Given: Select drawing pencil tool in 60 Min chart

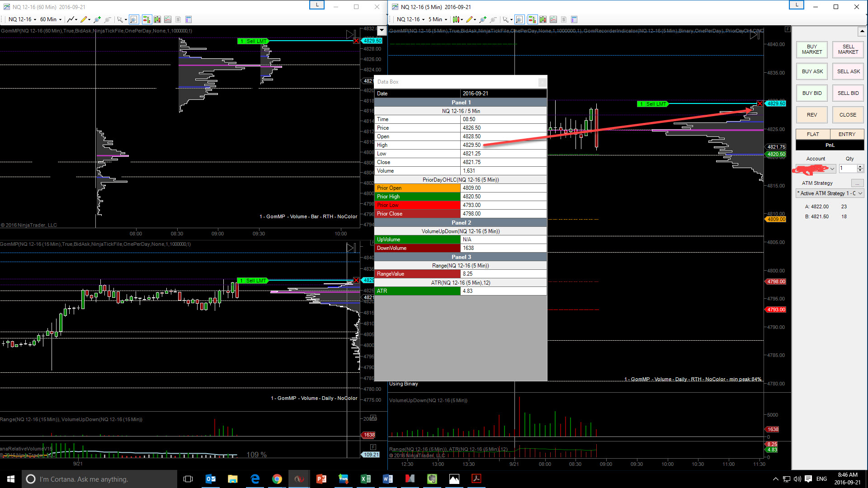Looking at the screenshot, I should pos(84,19).
